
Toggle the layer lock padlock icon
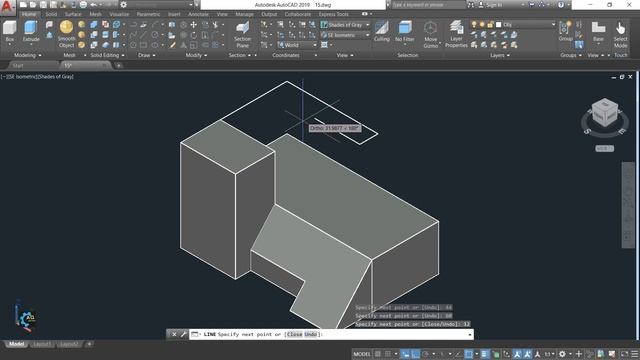(490, 25)
